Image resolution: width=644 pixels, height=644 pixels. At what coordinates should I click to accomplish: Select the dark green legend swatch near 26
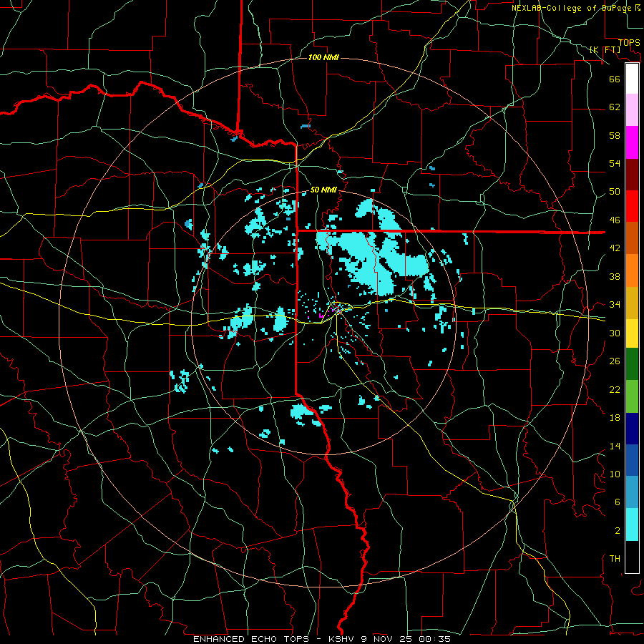pos(632,364)
